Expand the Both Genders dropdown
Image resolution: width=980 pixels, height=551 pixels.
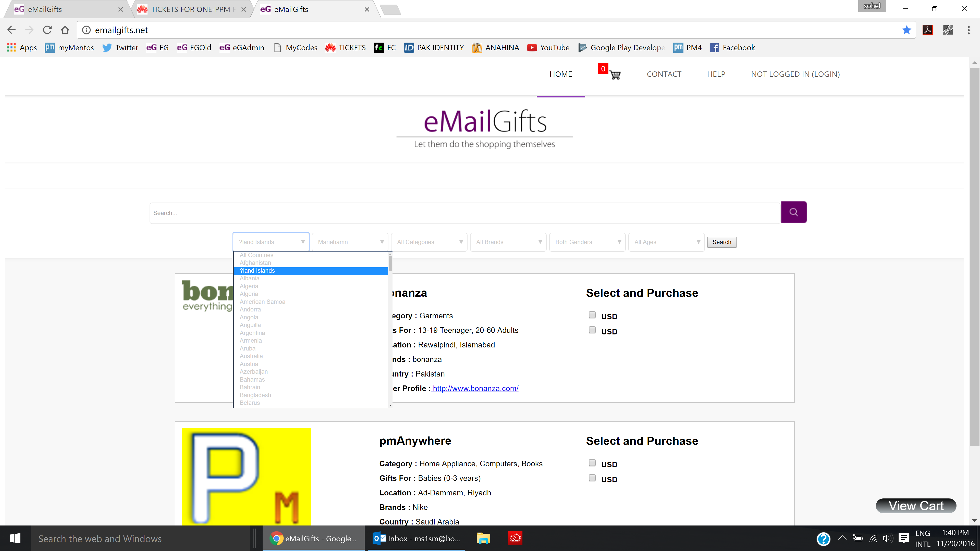point(587,242)
